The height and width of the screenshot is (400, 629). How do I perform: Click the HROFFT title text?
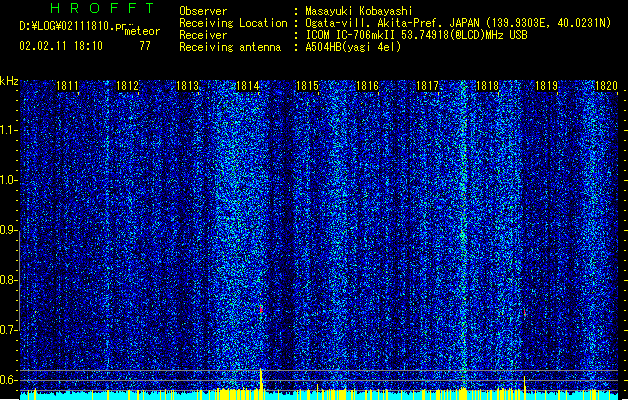click(103, 8)
